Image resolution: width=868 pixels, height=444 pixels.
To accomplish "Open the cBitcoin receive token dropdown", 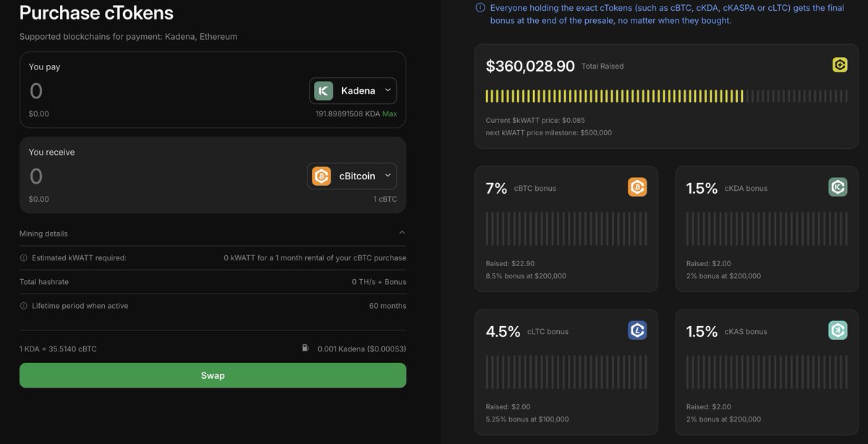I will tap(386, 174).
